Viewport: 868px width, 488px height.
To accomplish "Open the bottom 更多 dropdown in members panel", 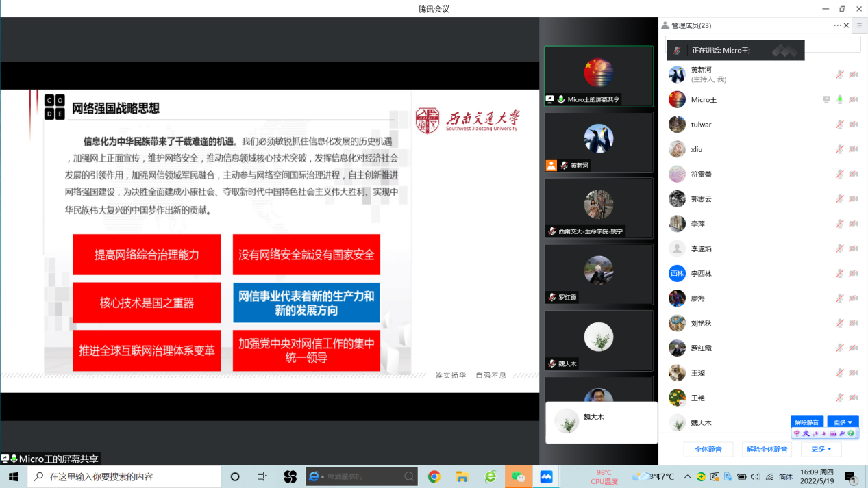I will (821, 449).
